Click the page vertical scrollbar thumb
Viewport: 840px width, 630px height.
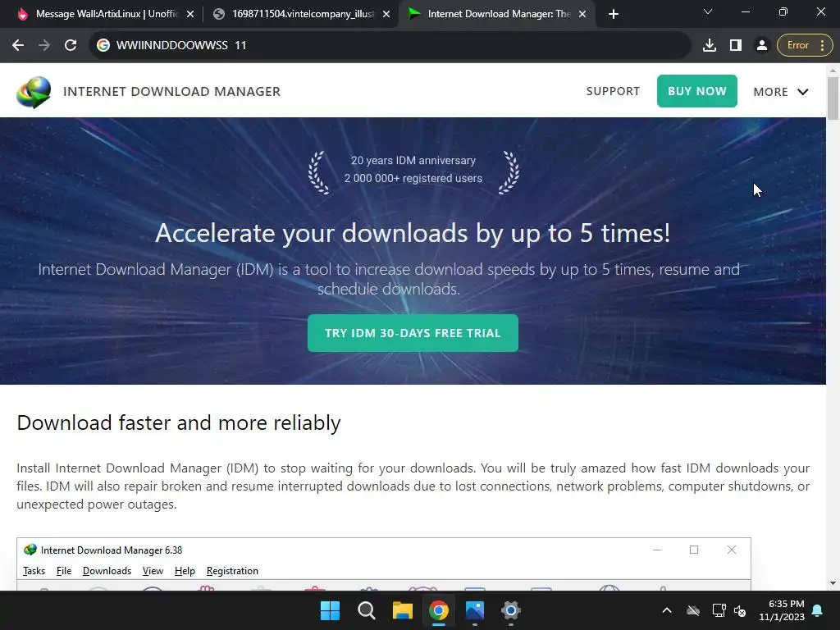pyautogui.click(x=833, y=98)
